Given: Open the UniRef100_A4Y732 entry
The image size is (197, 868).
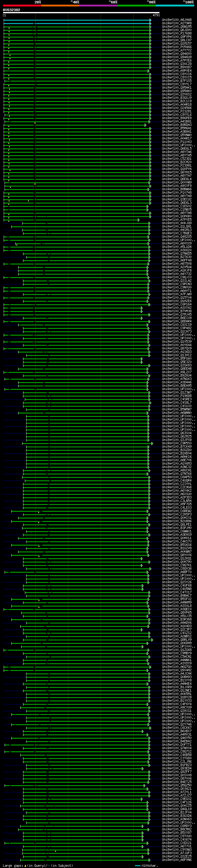Looking at the screenshot, I should tap(177, 274).
